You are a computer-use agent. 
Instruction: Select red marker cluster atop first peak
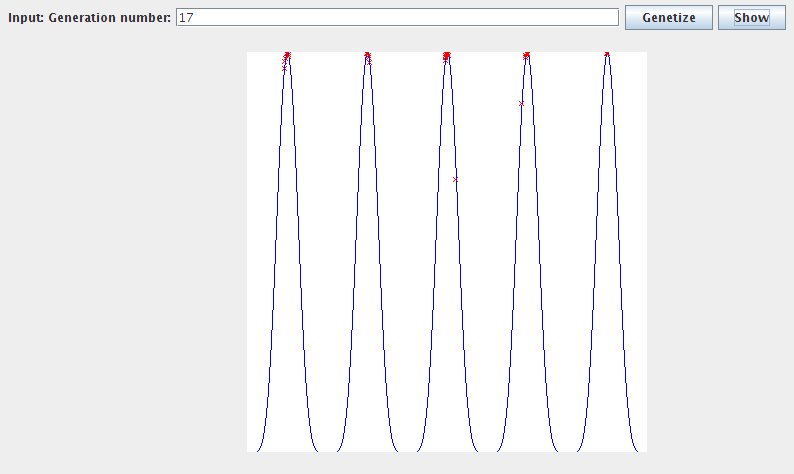287,55
